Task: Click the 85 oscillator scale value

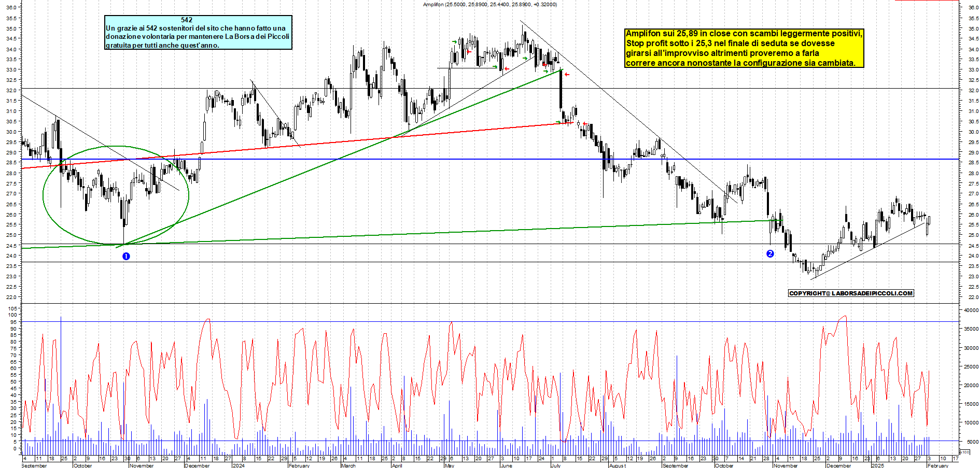Action: [15, 335]
